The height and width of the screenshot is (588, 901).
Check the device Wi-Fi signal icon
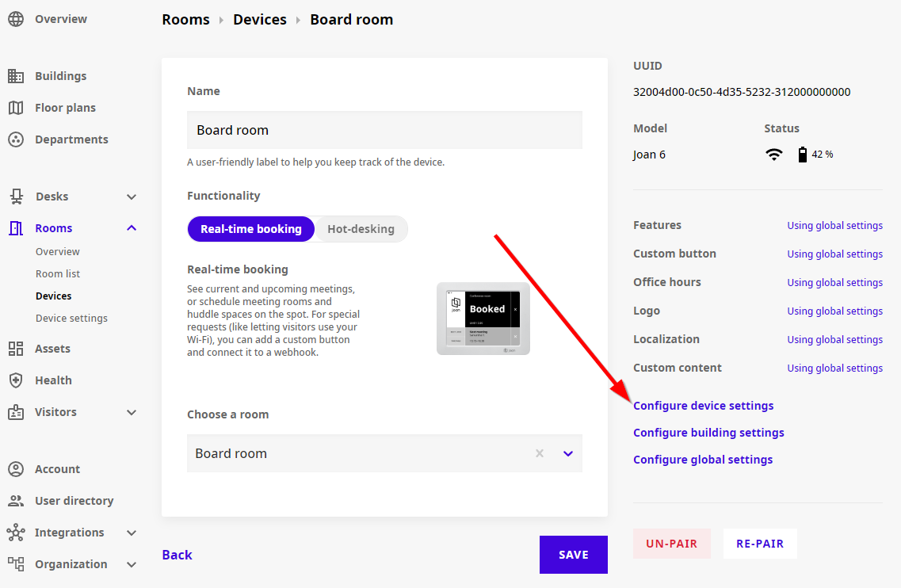point(774,154)
